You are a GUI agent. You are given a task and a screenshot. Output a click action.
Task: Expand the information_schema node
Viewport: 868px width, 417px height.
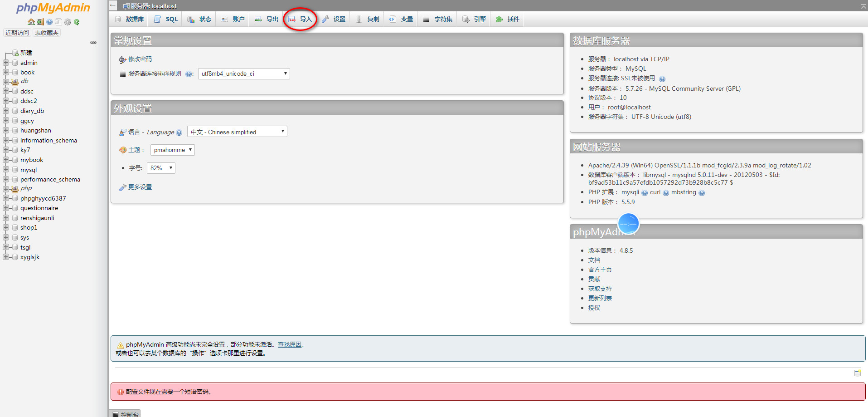click(x=6, y=140)
